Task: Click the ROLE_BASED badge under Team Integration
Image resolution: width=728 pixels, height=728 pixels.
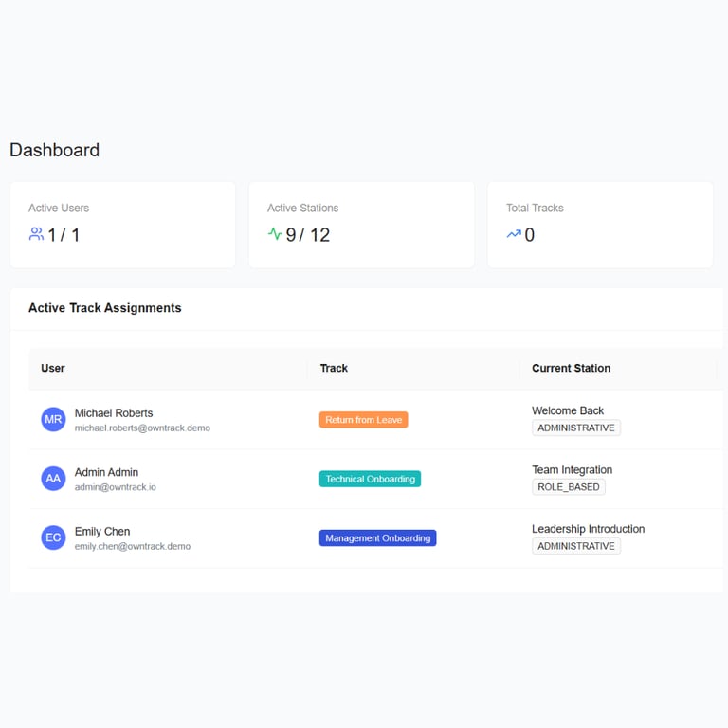Action: (569, 487)
